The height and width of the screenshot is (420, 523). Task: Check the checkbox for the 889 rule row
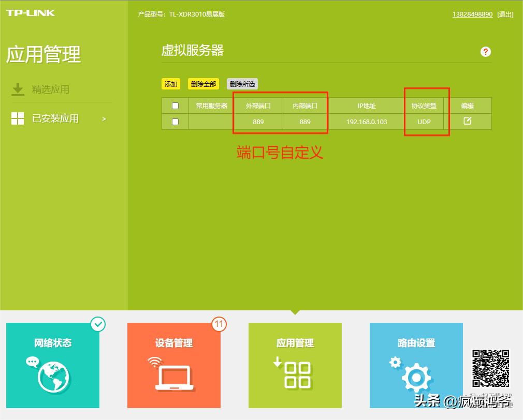tap(175, 121)
